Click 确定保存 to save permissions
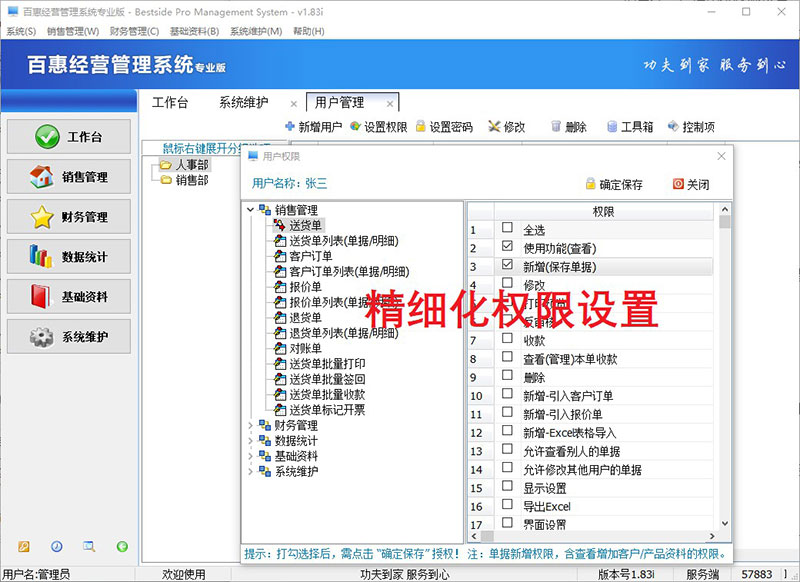 (x=614, y=184)
